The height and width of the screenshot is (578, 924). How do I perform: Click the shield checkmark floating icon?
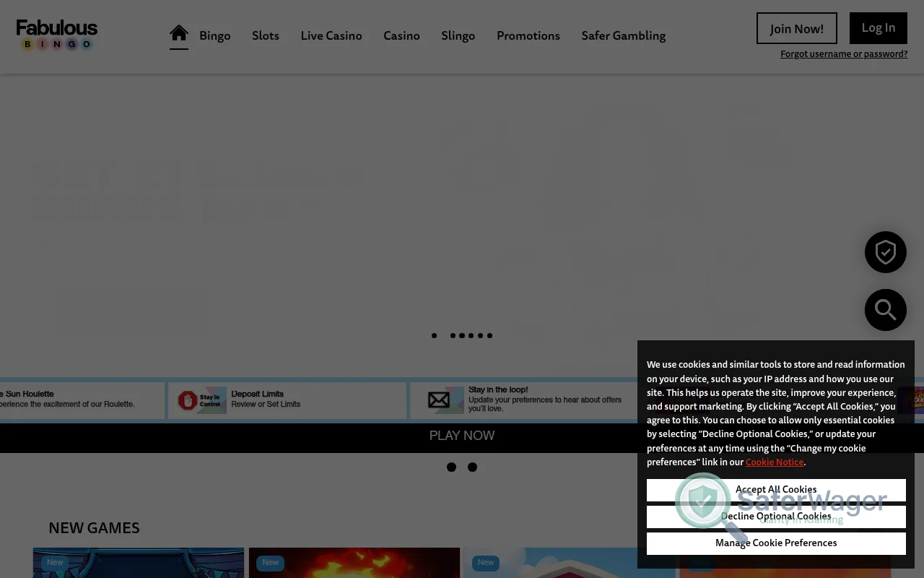click(885, 251)
